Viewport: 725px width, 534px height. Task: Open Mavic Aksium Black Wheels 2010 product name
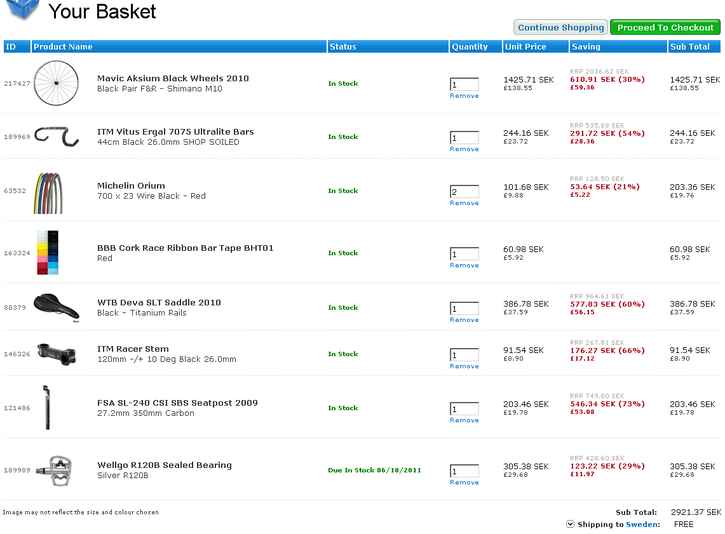point(173,78)
